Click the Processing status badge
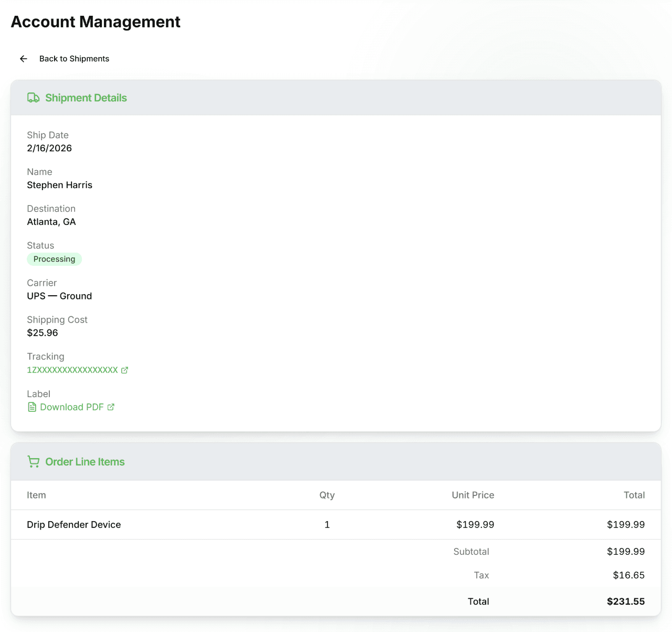Viewport: 672px width, 632px height. click(54, 259)
